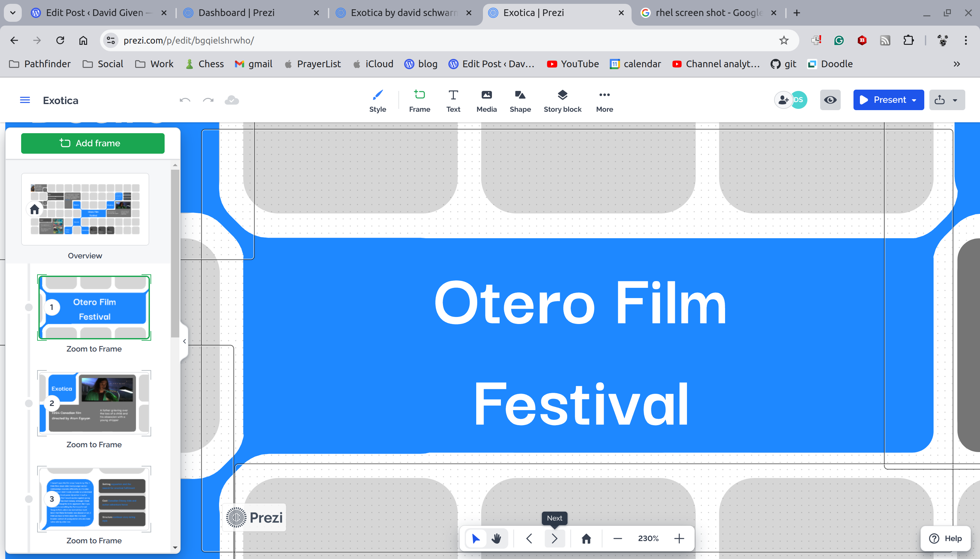
Task: Switch to the Dashboard | Prezi tab
Action: click(236, 13)
